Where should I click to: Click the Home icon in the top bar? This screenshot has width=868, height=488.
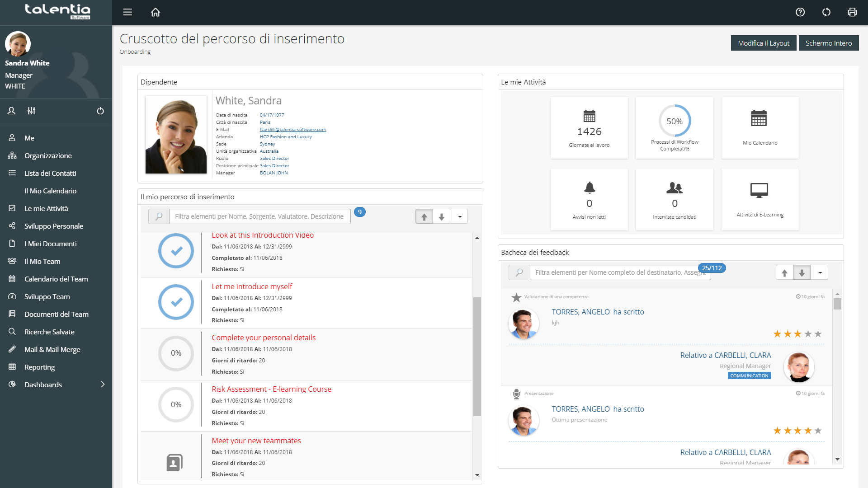tap(156, 12)
